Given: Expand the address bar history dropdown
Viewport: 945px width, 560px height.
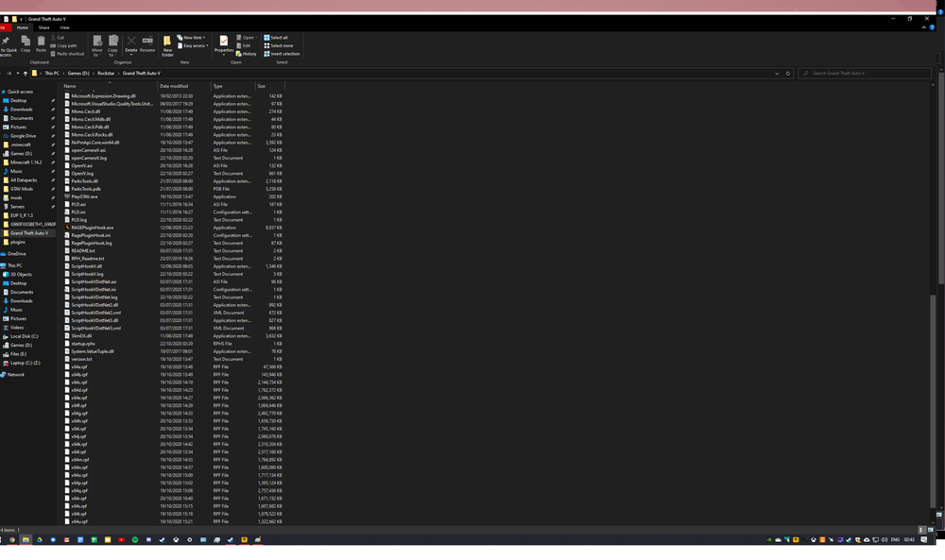Looking at the screenshot, I should coord(777,74).
